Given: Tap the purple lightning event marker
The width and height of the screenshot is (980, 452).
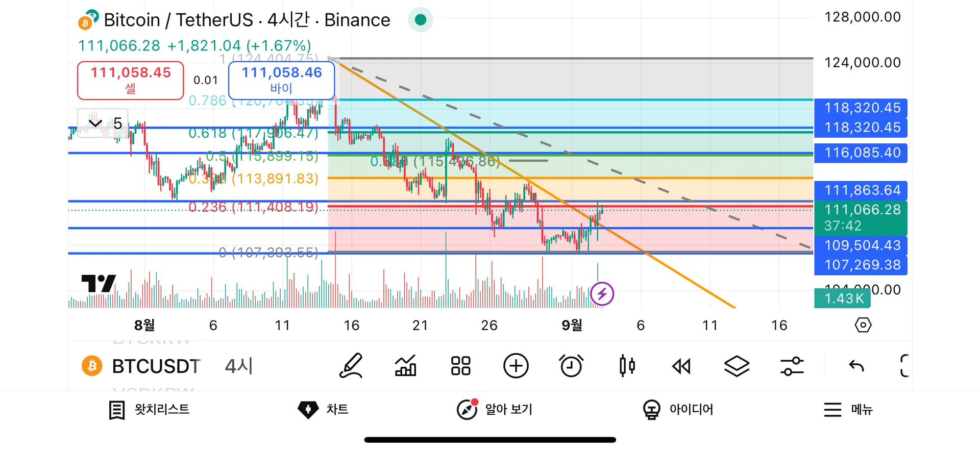Looking at the screenshot, I should click(x=602, y=294).
